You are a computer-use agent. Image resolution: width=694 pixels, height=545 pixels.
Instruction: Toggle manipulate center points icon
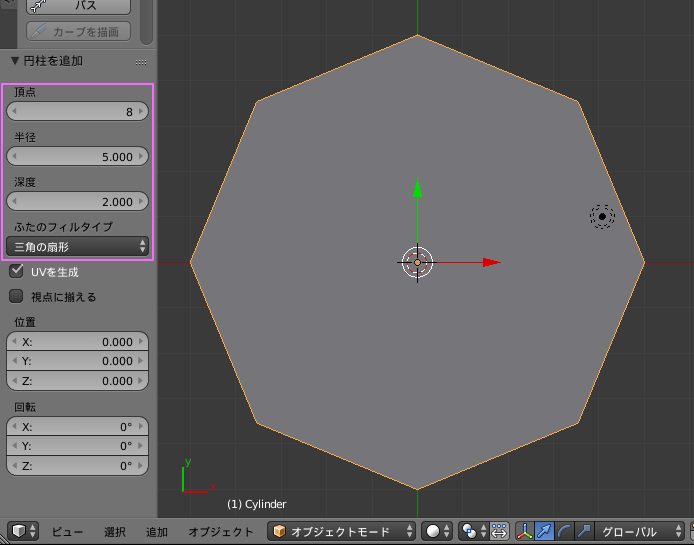click(499, 531)
